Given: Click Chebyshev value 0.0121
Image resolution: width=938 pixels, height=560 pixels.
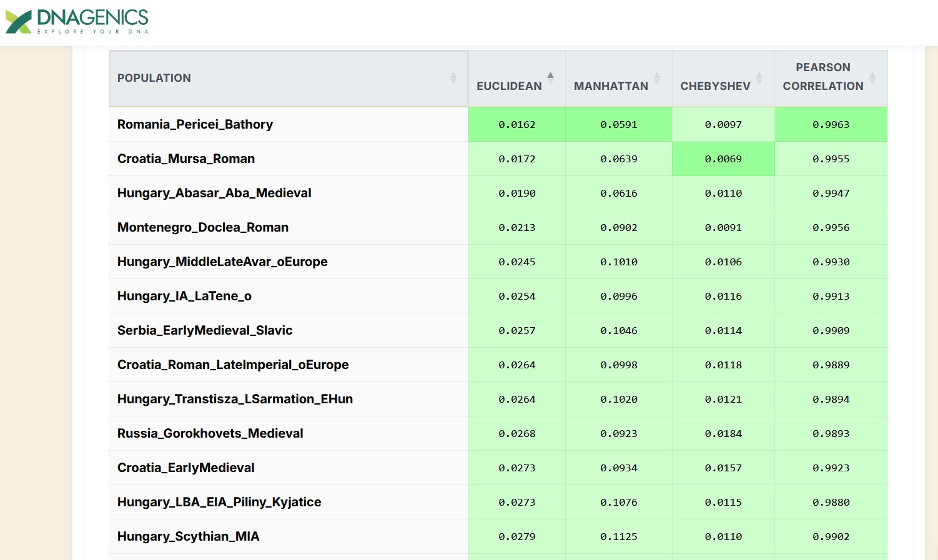Looking at the screenshot, I should pos(723,400).
